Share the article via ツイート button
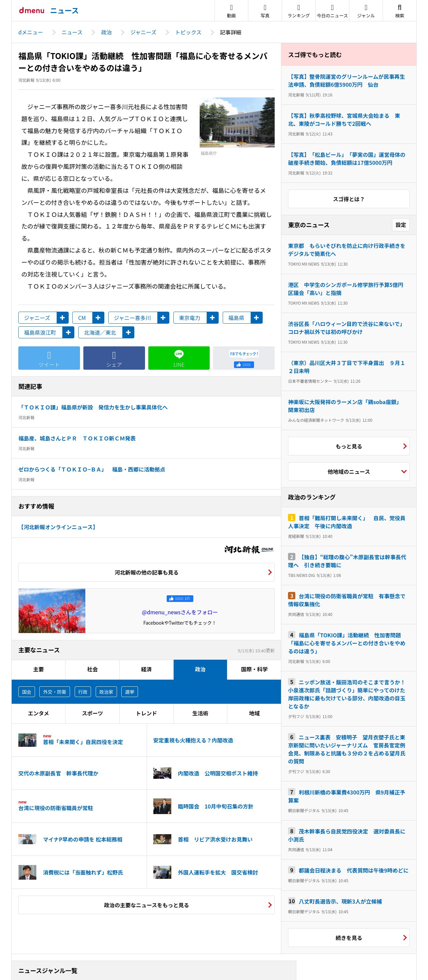The height and width of the screenshot is (980, 428). click(x=49, y=358)
